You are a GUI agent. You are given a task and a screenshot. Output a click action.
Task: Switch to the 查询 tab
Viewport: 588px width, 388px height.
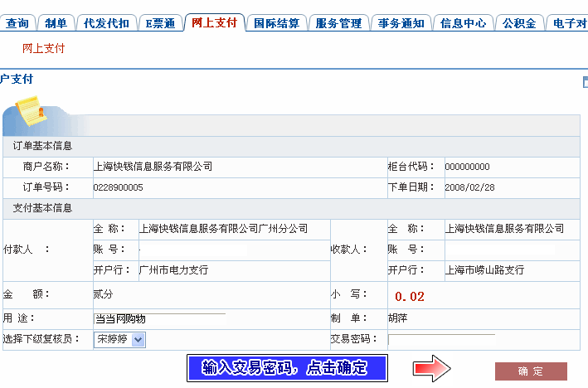[17, 23]
